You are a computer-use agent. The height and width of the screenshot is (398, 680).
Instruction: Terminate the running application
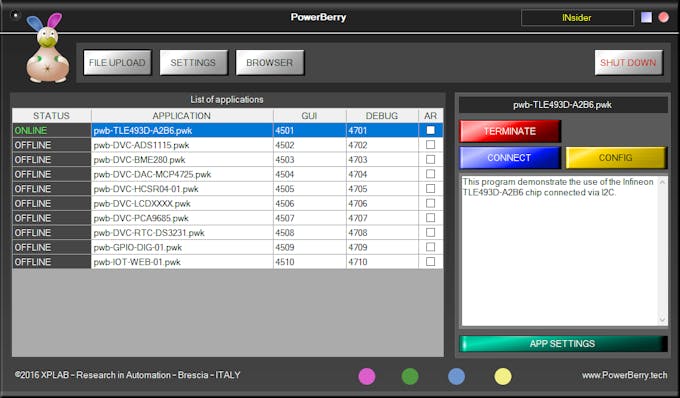click(510, 131)
